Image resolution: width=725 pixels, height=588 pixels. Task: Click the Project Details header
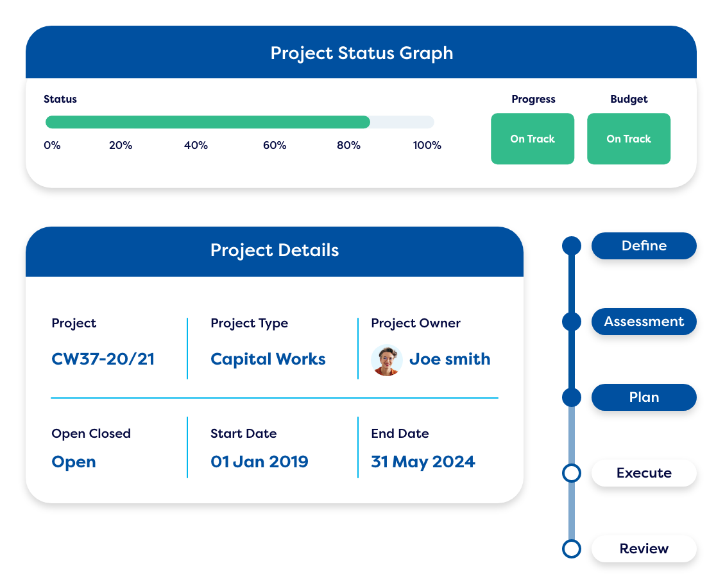point(275,250)
